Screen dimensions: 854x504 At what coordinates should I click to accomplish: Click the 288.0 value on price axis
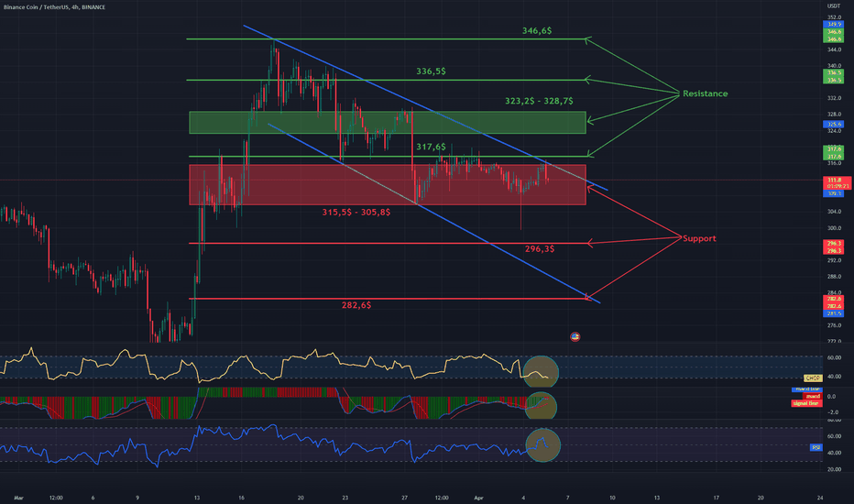pos(835,276)
